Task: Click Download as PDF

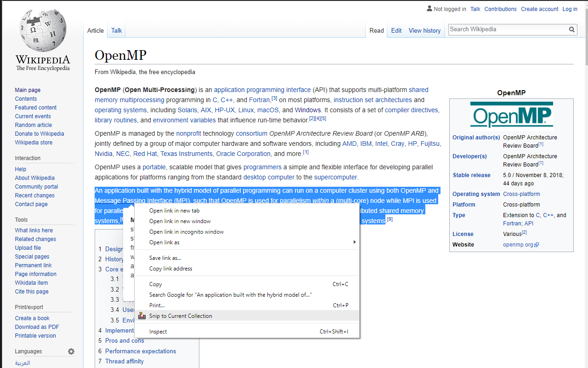Action: [37, 327]
